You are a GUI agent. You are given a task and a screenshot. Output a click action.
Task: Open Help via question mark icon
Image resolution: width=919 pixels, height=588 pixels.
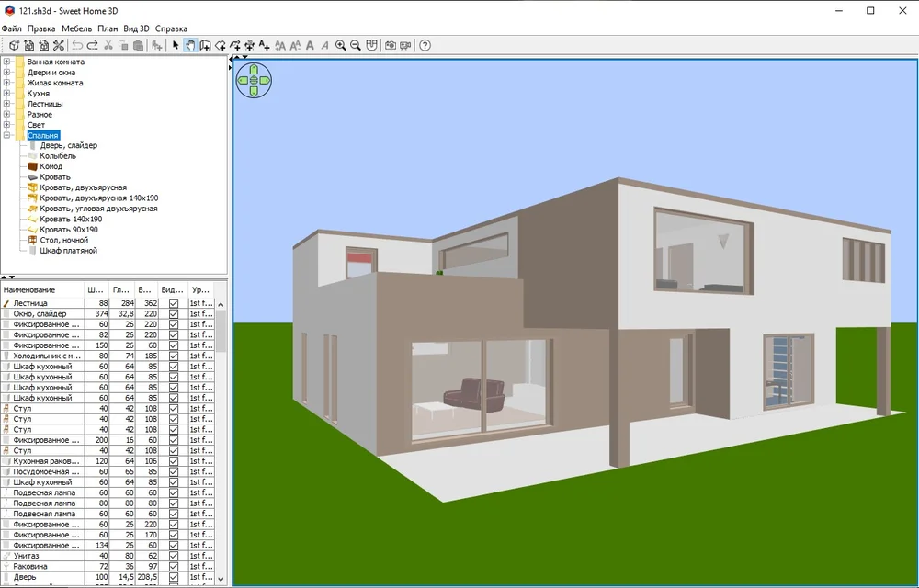(x=425, y=45)
